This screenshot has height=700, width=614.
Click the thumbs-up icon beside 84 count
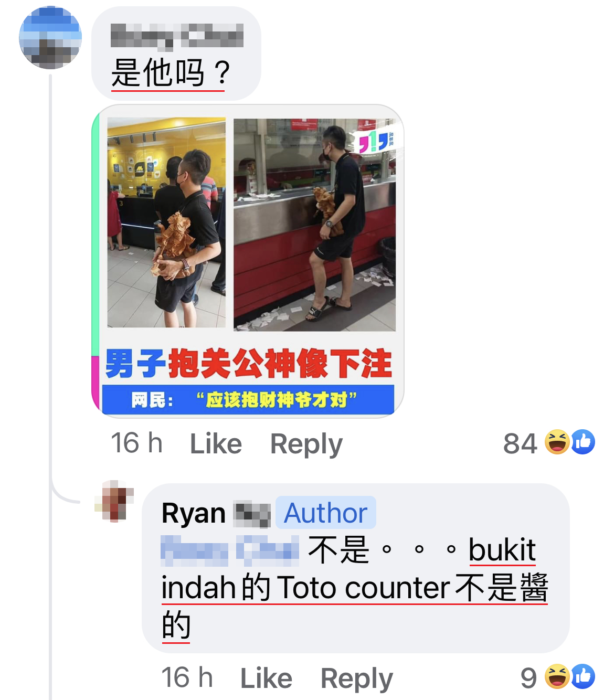(583, 442)
